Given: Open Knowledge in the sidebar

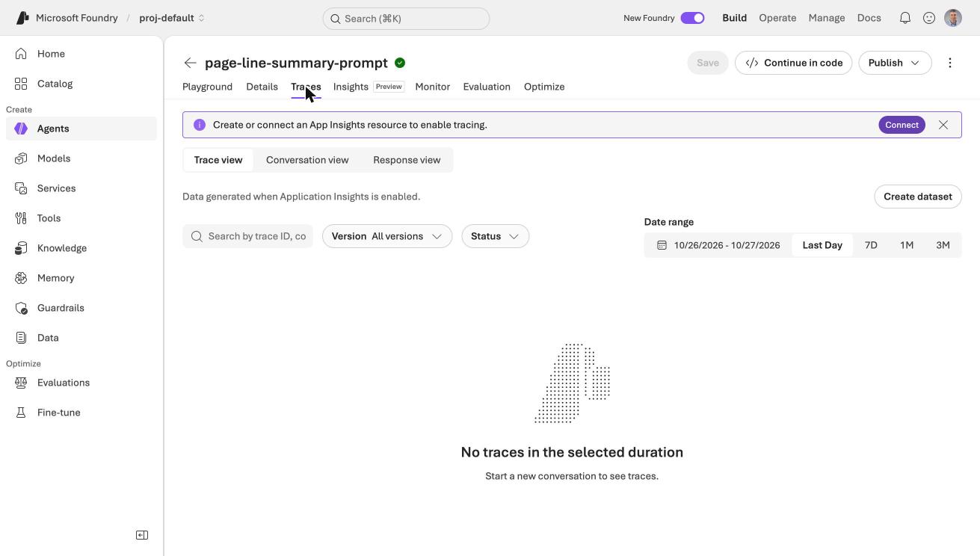Looking at the screenshot, I should [81, 248].
